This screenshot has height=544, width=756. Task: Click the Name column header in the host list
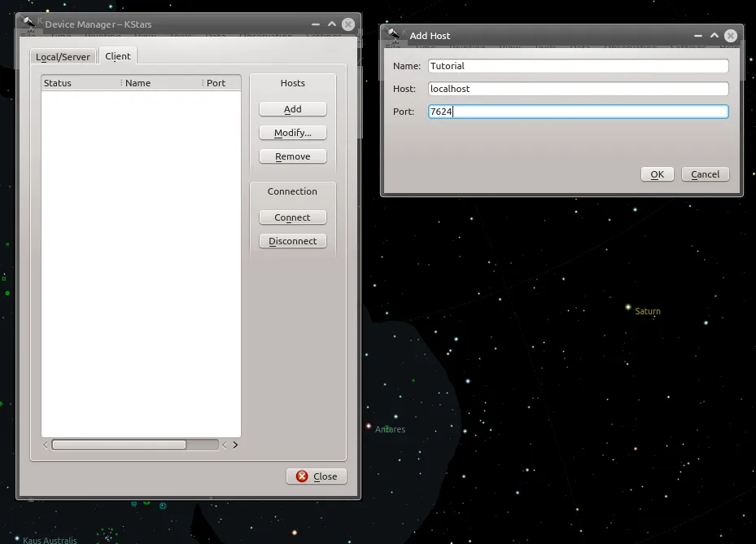[163, 83]
